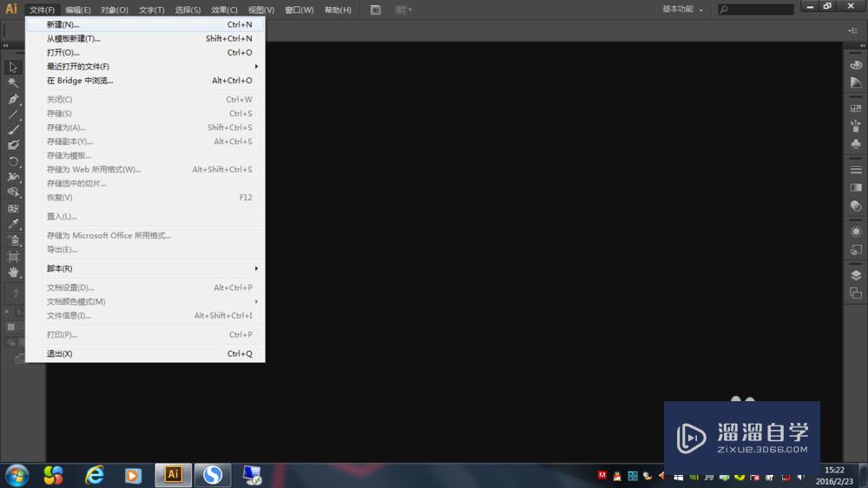868x488 pixels.
Task: Expand 文档颜色模式(M) submenu arrow
Action: [x=256, y=301]
